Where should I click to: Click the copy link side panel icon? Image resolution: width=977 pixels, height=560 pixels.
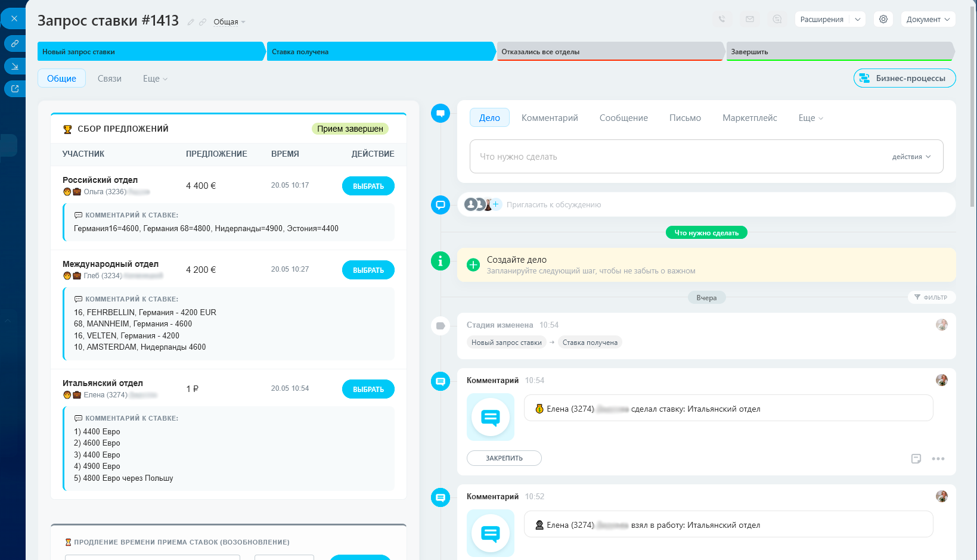pyautogui.click(x=15, y=43)
